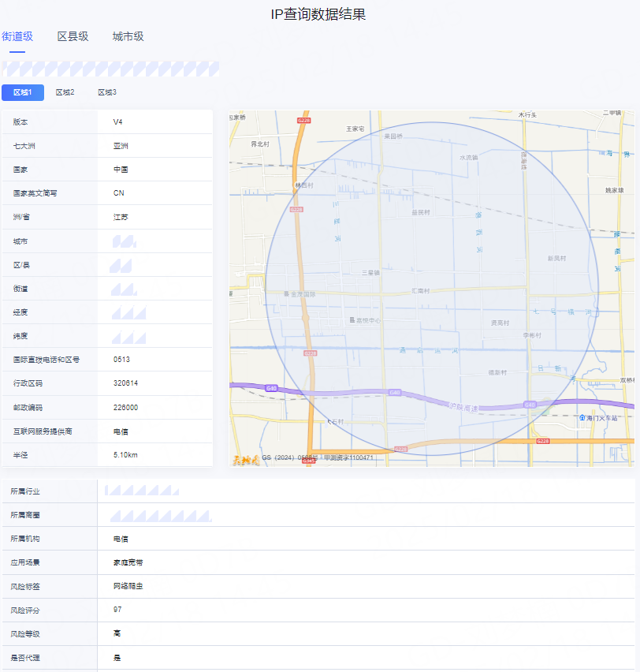Click the 海门火车站 train station icon
This screenshot has height=672, width=640.
(x=582, y=418)
